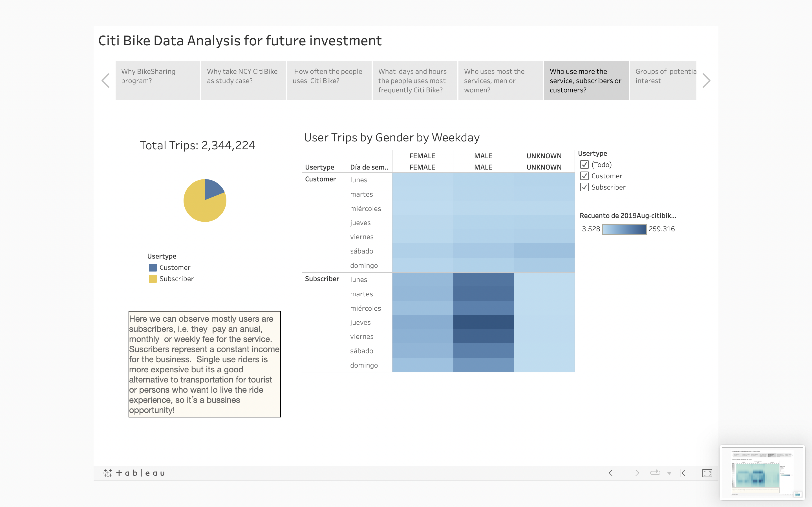
Task: Click the 'How often the people uses Citi Bike?' caption
Action: click(328, 81)
